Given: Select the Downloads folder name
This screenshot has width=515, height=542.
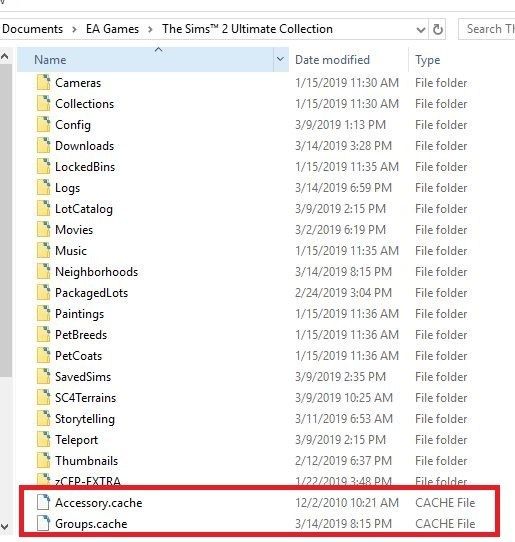Looking at the screenshot, I should pyautogui.click(x=84, y=146).
